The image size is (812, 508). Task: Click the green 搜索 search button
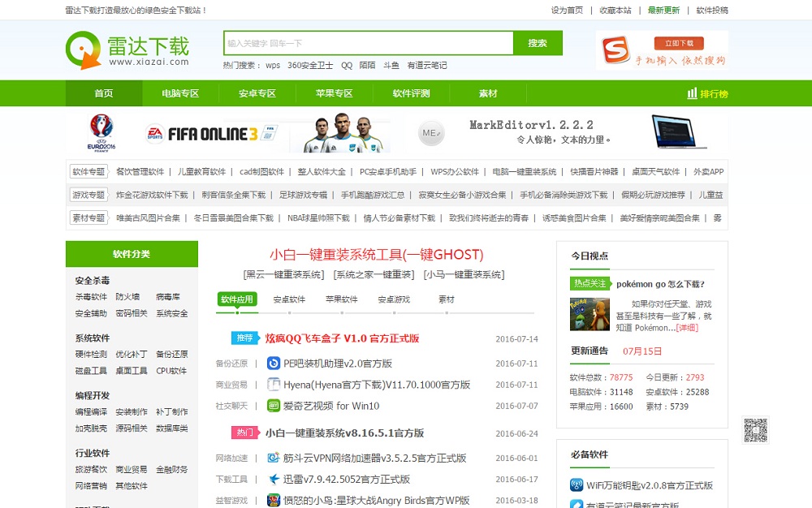click(538, 43)
